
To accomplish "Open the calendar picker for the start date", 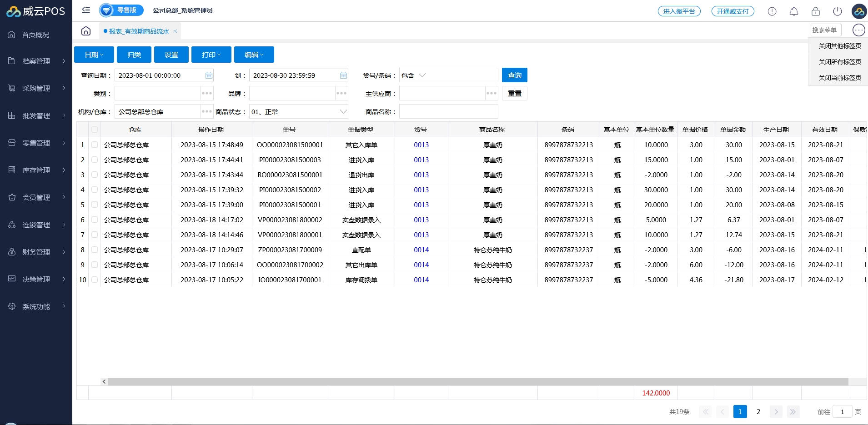I will click(209, 75).
